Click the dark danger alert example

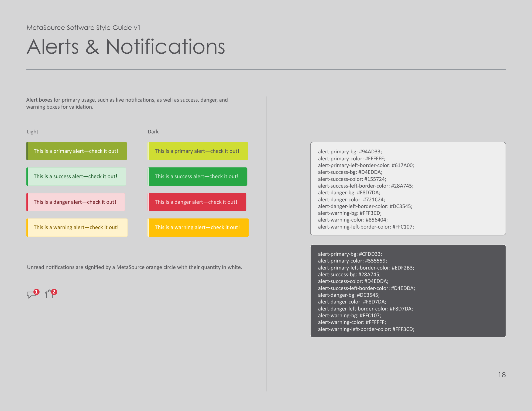point(198,202)
